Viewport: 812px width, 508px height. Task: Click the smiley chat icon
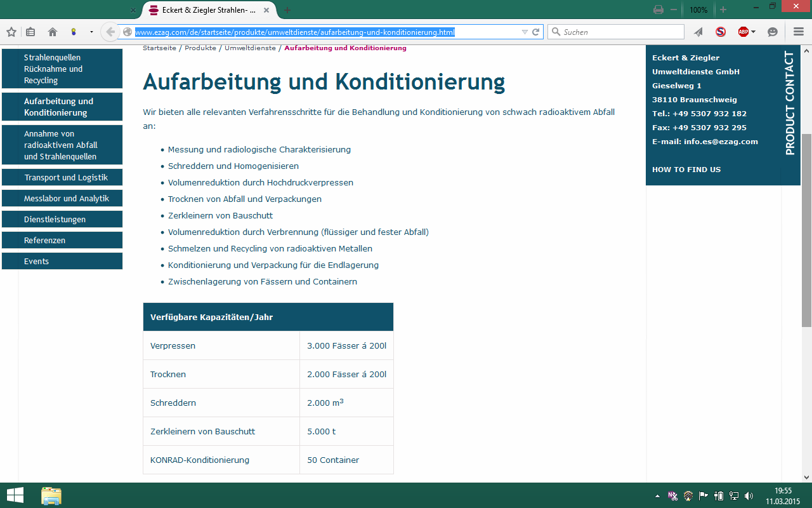(x=773, y=32)
